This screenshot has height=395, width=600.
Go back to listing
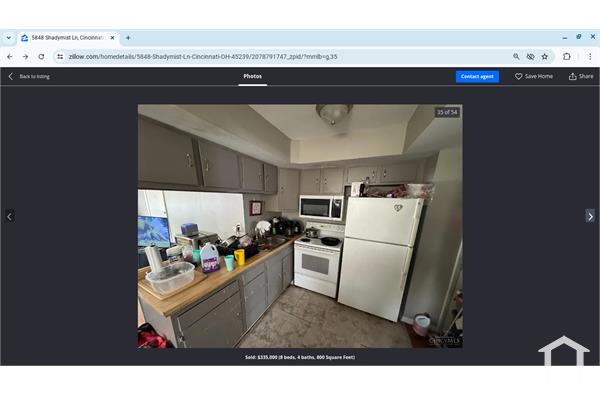[29, 77]
